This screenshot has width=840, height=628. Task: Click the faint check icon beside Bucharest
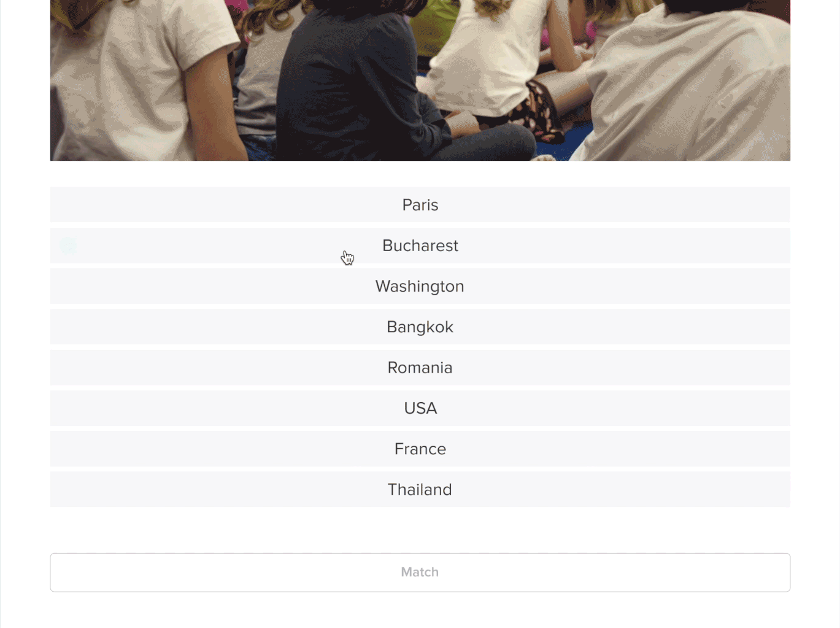pyautogui.click(x=68, y=246)
